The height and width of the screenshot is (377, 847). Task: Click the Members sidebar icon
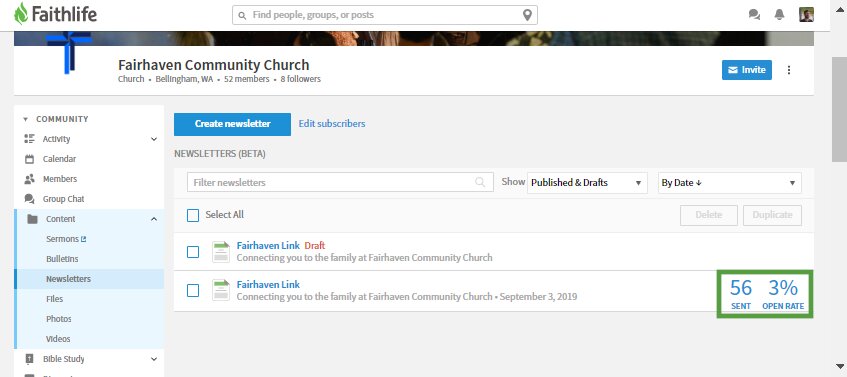[29, 179]
